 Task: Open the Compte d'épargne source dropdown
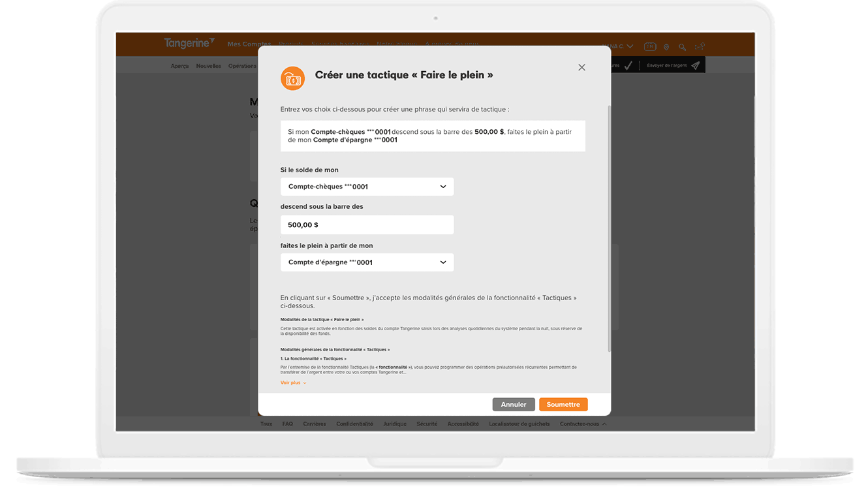[367, 262]
